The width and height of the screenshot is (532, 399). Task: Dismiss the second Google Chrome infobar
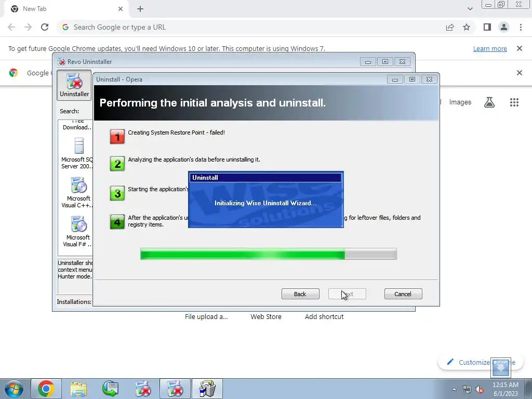(x=520, y=73)
